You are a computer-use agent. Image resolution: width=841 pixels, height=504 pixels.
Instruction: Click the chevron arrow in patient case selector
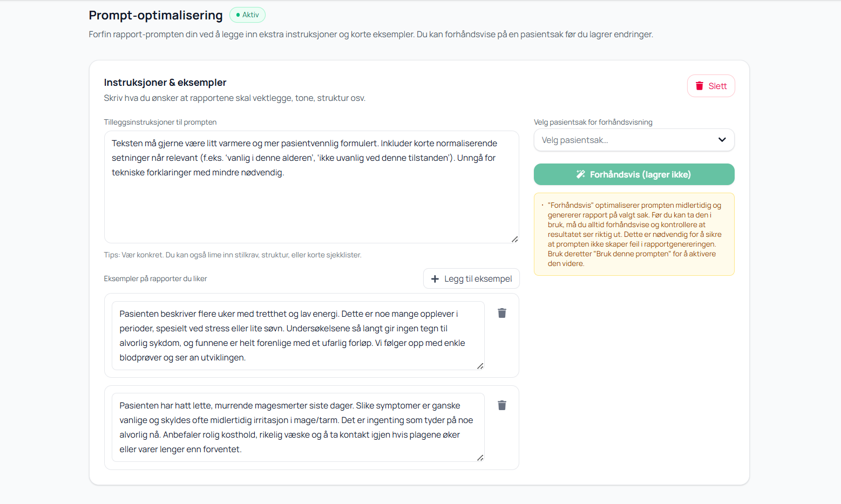pos(722,140)
